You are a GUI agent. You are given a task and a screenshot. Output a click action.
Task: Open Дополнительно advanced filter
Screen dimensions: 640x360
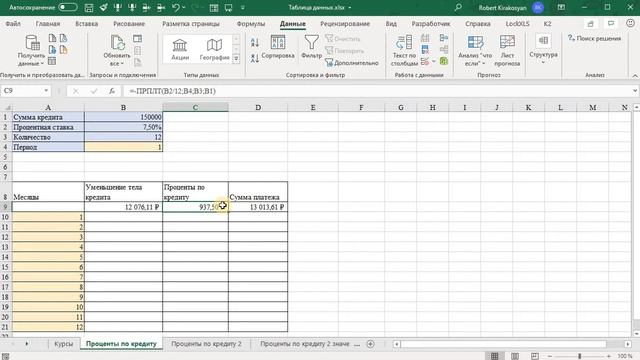[x=352, y=63]
